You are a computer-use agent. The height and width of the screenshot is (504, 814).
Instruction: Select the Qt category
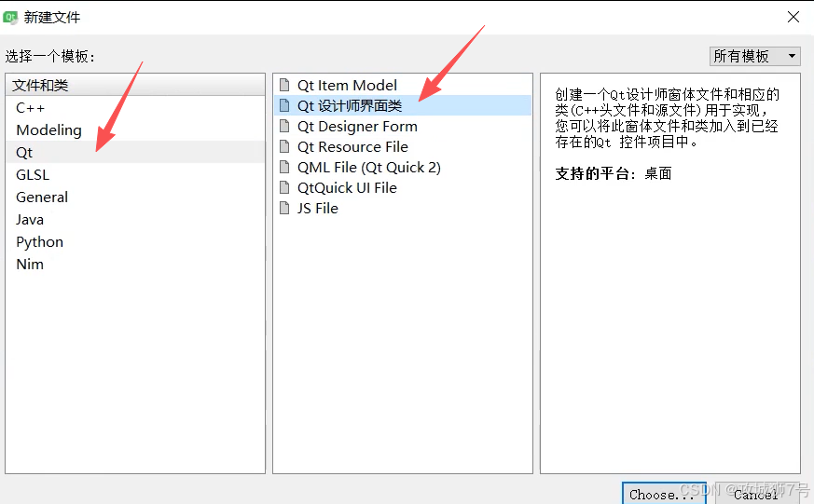pyautogui.click(x=135, y=153)
